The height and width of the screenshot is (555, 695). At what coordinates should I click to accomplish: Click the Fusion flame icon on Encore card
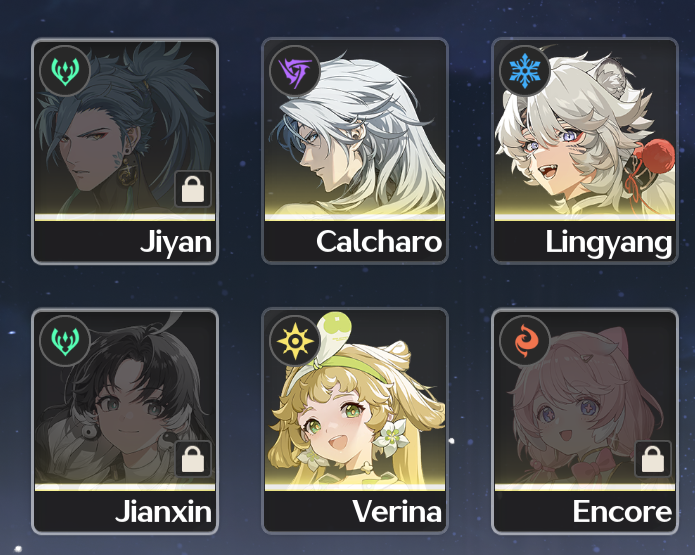coord(525,341)
